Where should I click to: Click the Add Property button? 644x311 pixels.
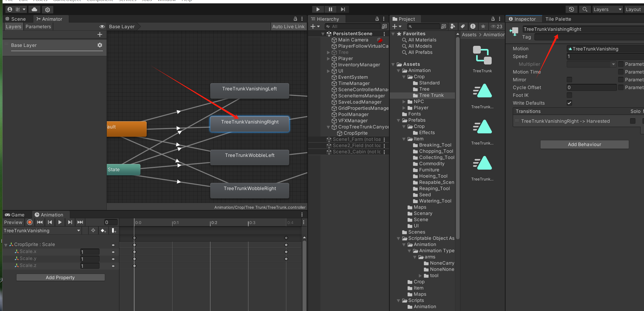point(60,277)
